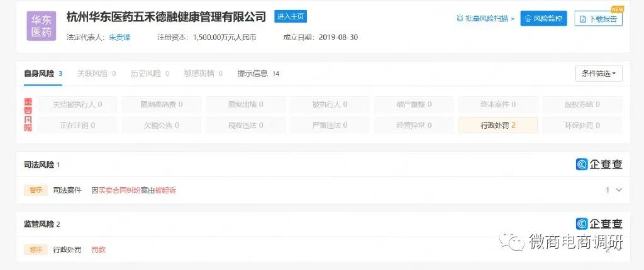
Task: Select the 终本案件 0 filter
Action: (498, 105)
